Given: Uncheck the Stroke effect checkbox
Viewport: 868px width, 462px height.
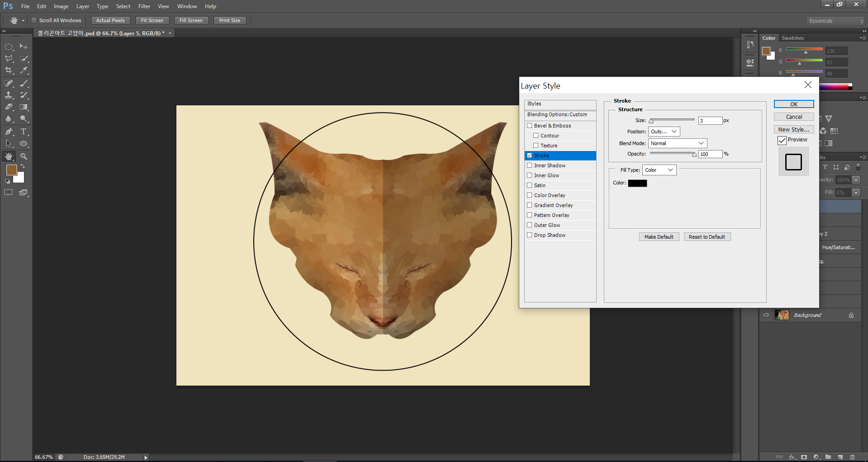Looking at the screenshot, I should tap(529, 156).
